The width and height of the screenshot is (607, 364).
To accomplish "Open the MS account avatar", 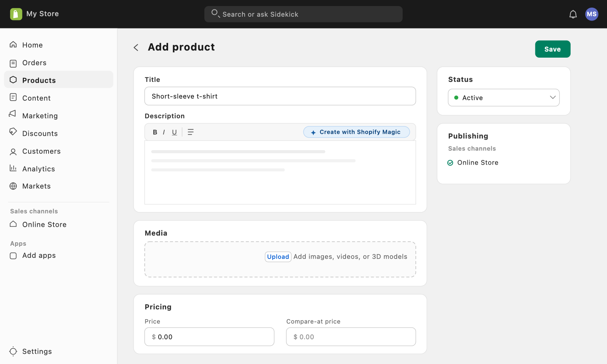I will pos(591,14).
